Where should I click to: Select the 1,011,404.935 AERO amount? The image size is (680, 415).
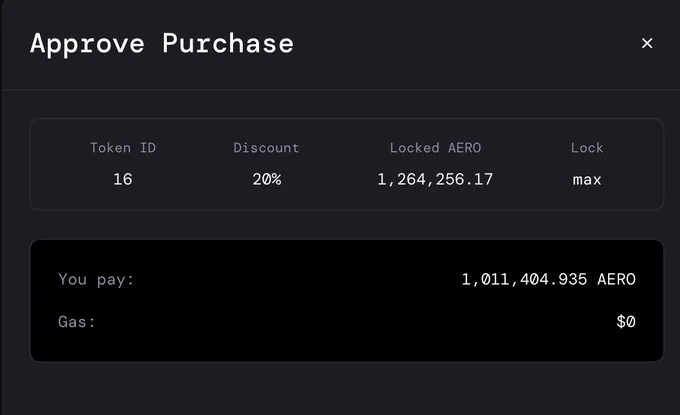(548, 279)
